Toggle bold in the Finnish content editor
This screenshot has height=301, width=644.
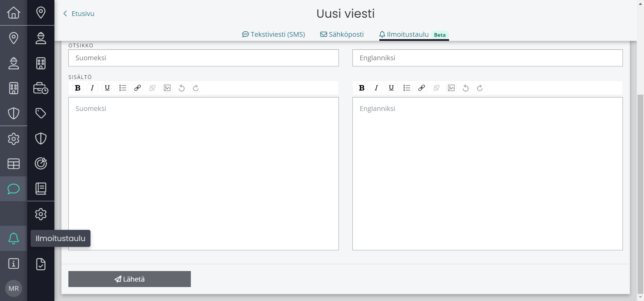(x=78, y=88)
